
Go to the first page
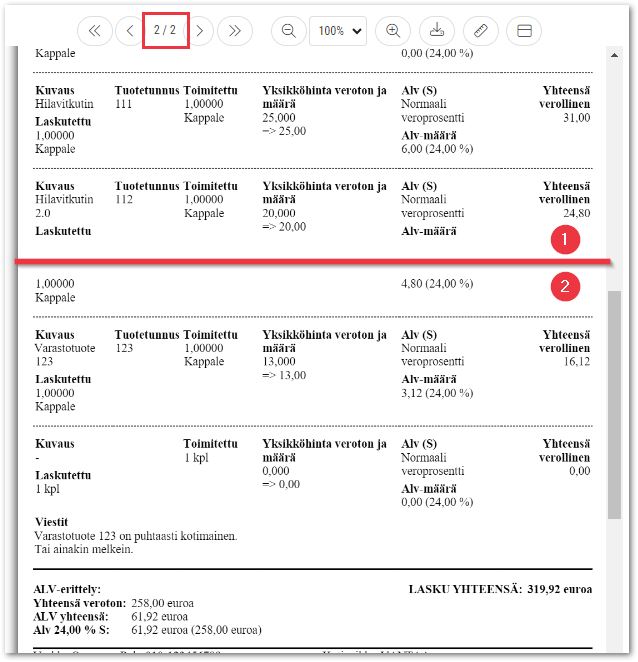(95, 31)
